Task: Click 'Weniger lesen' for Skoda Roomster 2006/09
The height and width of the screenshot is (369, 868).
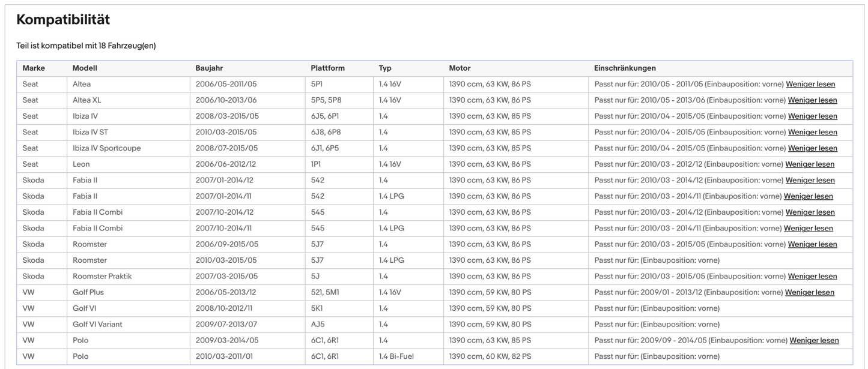Action: pyautogui.click(x=812, y=245)
